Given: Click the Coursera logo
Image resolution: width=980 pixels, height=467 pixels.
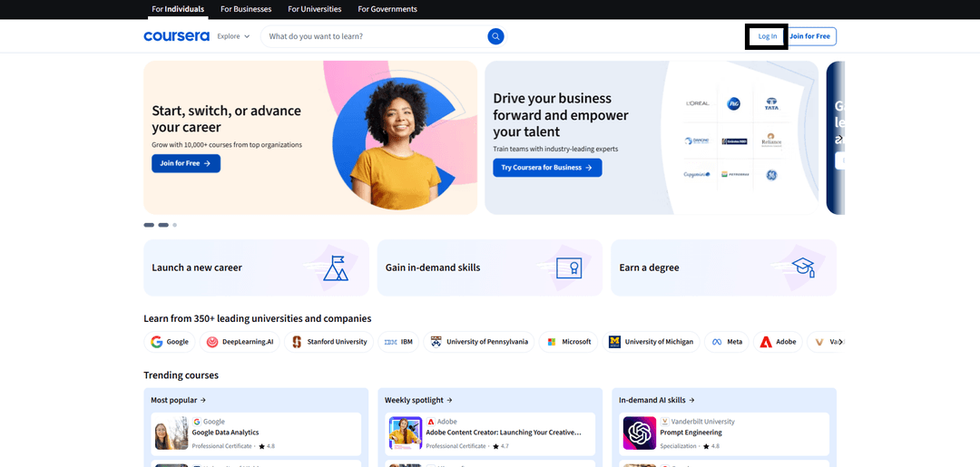Looking at the screenshot, I should 176,36.
